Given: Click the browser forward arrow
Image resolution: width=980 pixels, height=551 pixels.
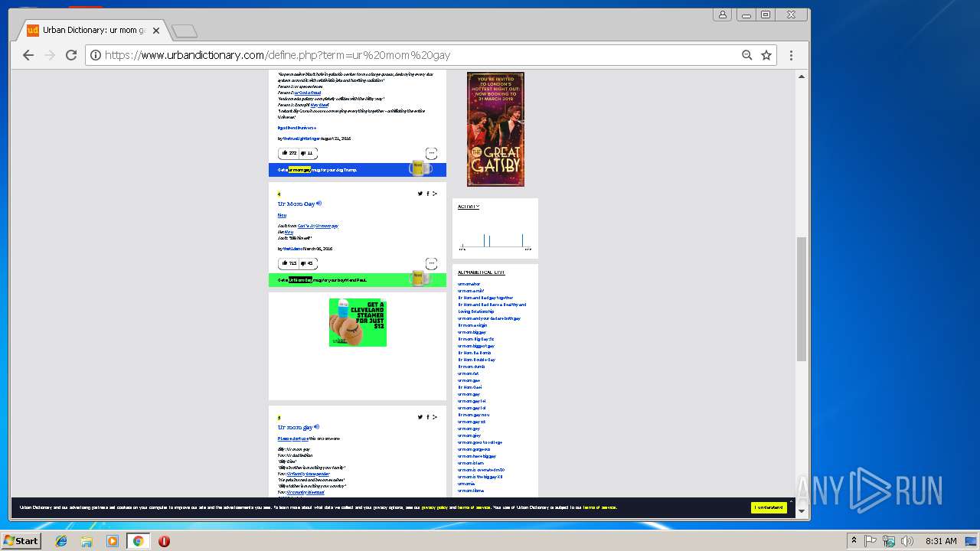Looking at the screenshot, I should click(50, 55).
